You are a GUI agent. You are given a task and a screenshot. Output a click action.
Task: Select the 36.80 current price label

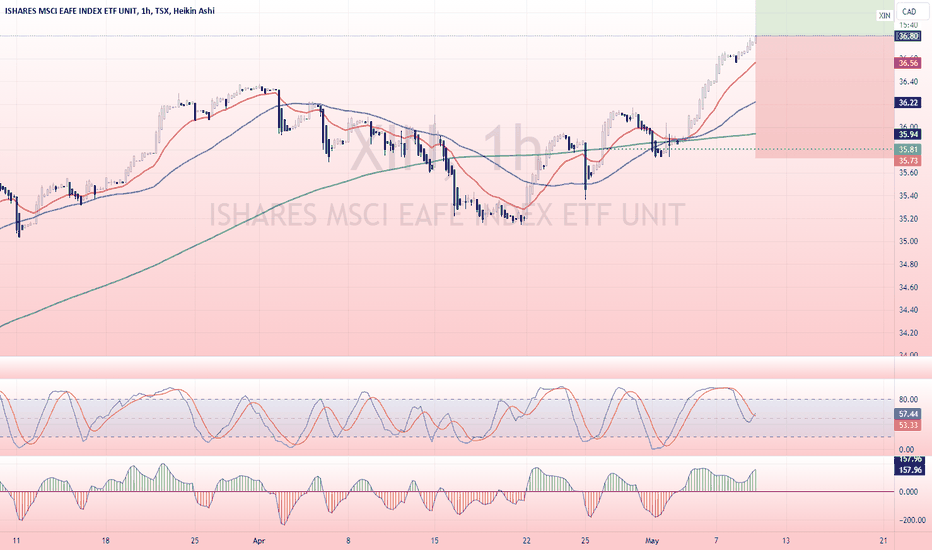click(908, 36)
